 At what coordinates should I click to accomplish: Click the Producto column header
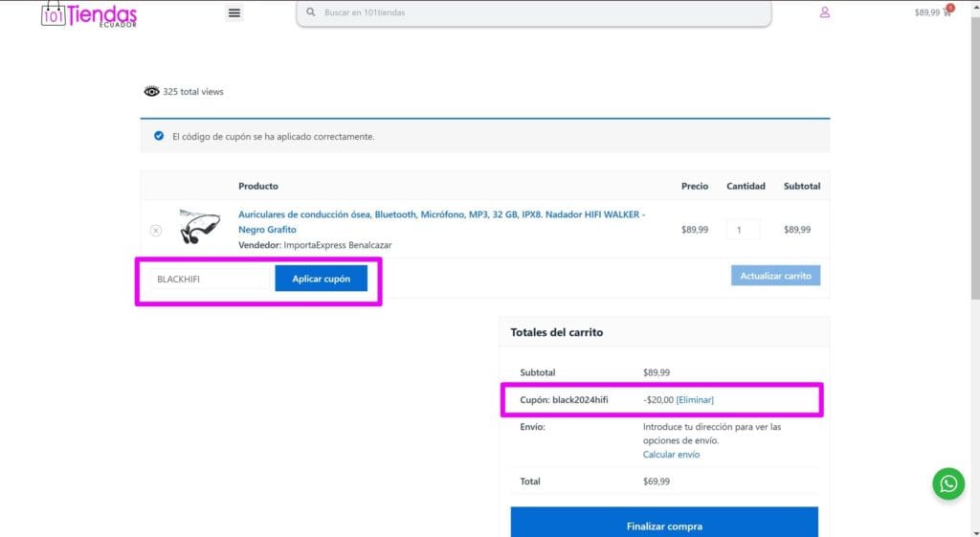[x=258, y=186]
